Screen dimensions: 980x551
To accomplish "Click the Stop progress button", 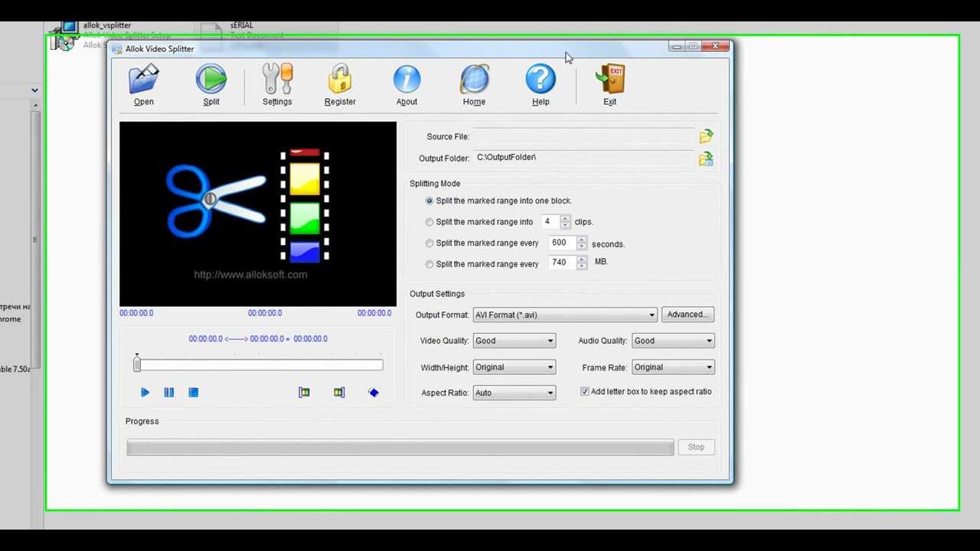I will [x=696, y=447].
